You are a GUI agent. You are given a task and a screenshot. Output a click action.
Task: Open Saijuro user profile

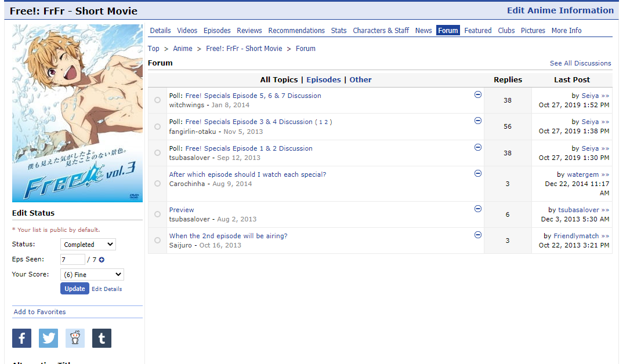pyautogui.click(x=180, y=245)
